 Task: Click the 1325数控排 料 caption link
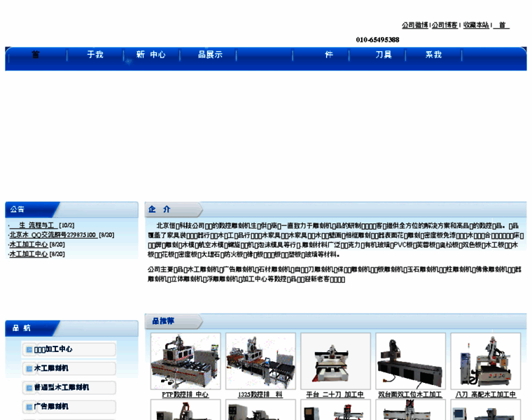click(x=260, y=395)
